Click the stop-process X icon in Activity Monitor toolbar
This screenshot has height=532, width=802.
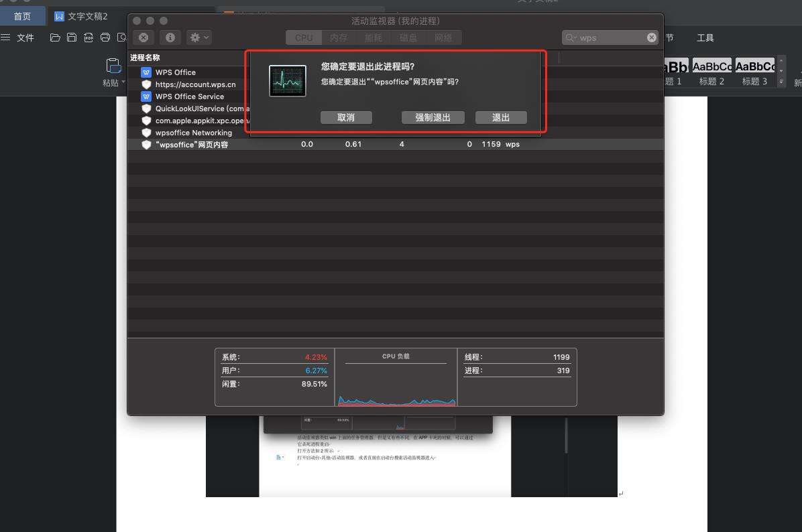coord(144,38)
